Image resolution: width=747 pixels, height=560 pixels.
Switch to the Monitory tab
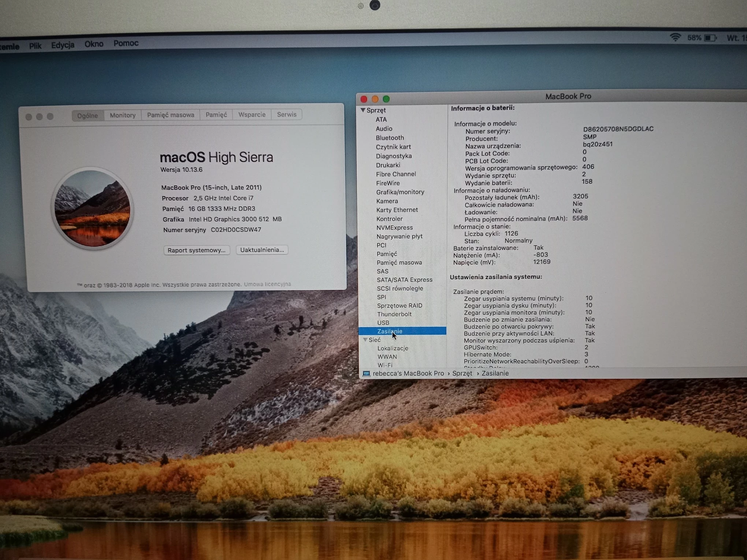pos(122,115)
